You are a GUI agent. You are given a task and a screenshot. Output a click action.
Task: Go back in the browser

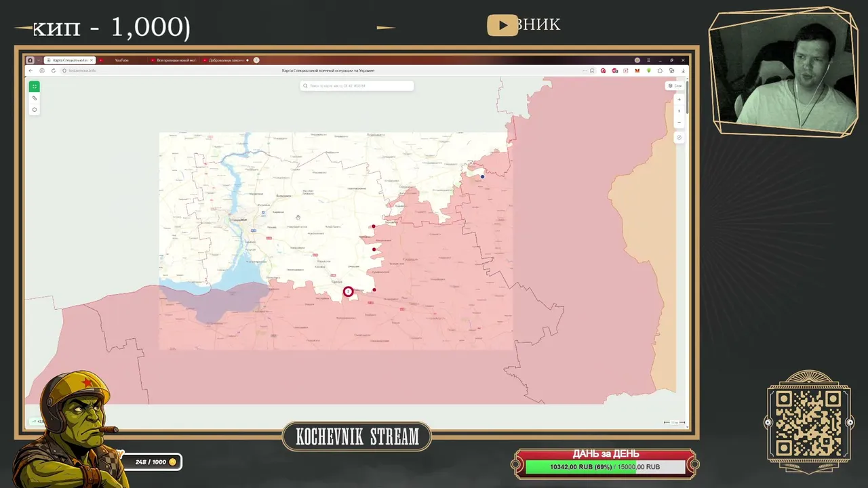tap(31, 70)
